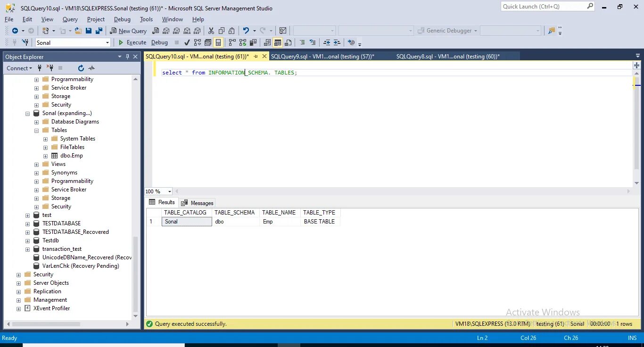Click the Cut scissors icon
Image resolution: width=644 pixels, height=347 pixels.
click(211, 31)
